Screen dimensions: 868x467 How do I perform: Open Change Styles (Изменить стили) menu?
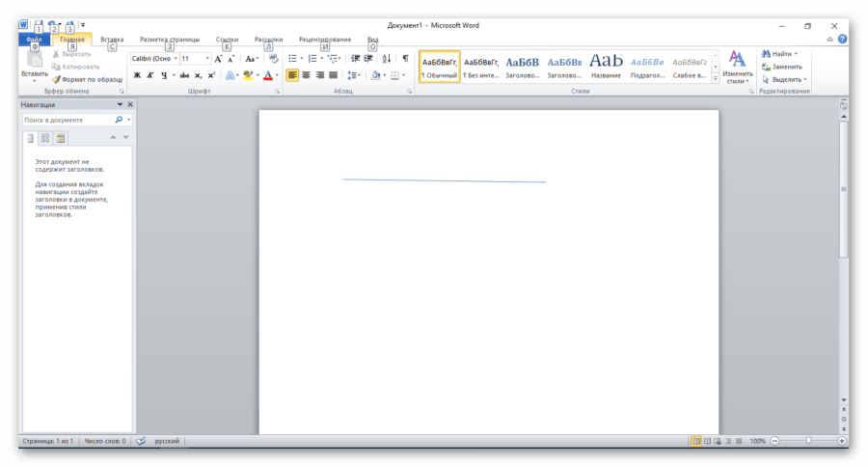(738, 68)
